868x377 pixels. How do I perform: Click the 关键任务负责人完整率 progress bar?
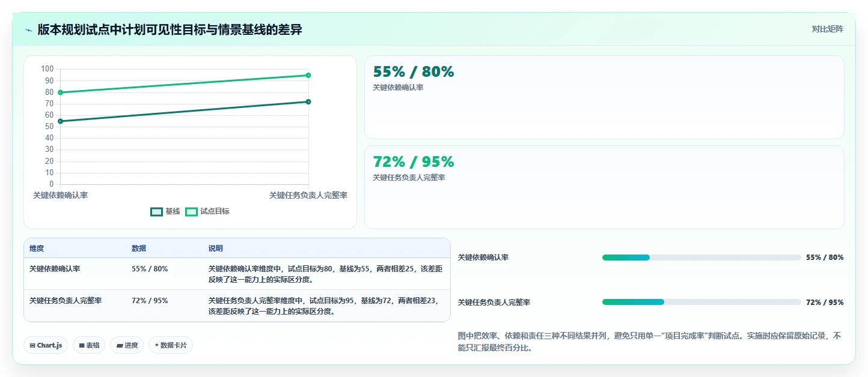(x=701, y=302)
